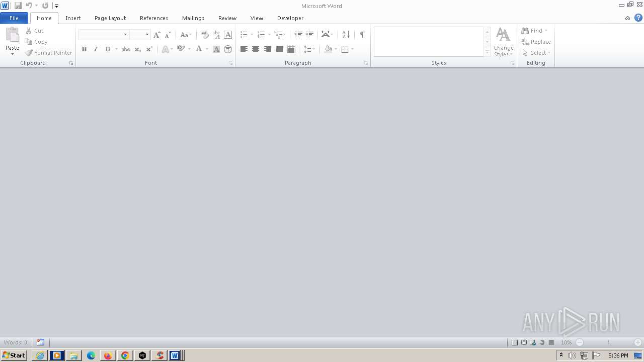This screenshot has height=362, width=644.
Task: Switch to the Developer tab
Action: point(290,18)
